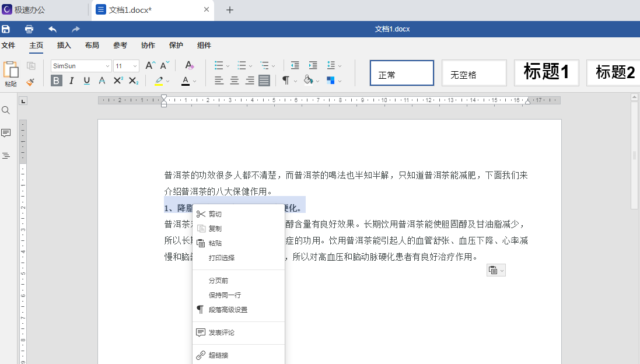Image resolution: width=640 pixels, height=364 pixels.
Task: Select 段落高级设置 in the context menu
Action: pos(239,310)
